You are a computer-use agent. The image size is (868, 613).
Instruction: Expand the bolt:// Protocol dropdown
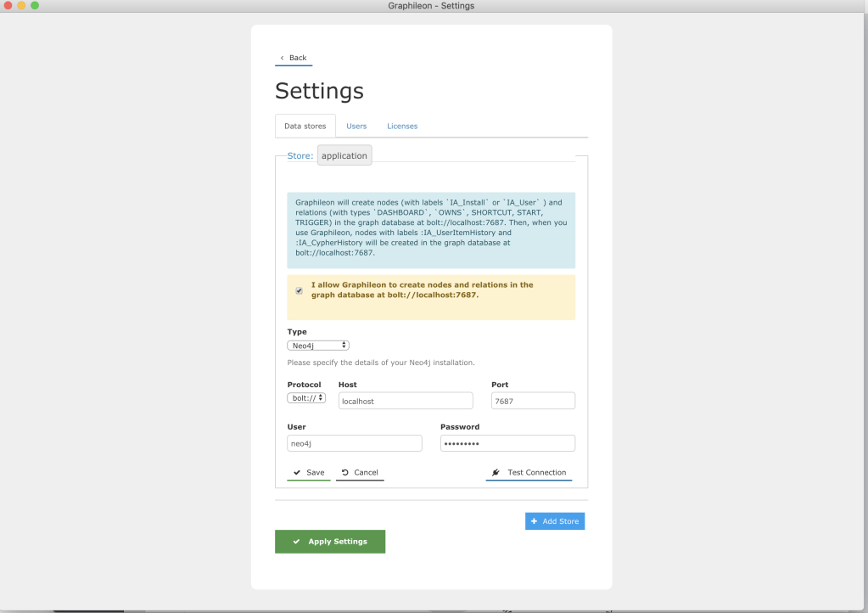pos(306,398)
